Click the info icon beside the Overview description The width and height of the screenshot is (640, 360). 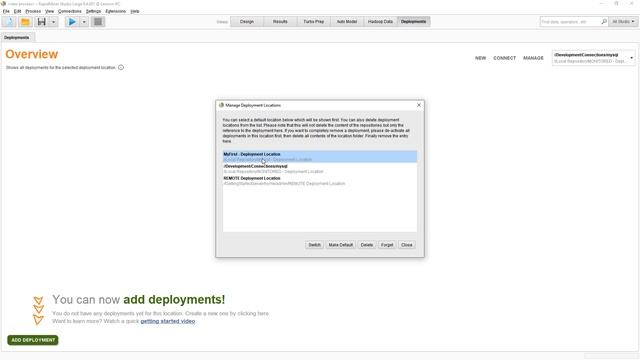(x=121, y=67)
